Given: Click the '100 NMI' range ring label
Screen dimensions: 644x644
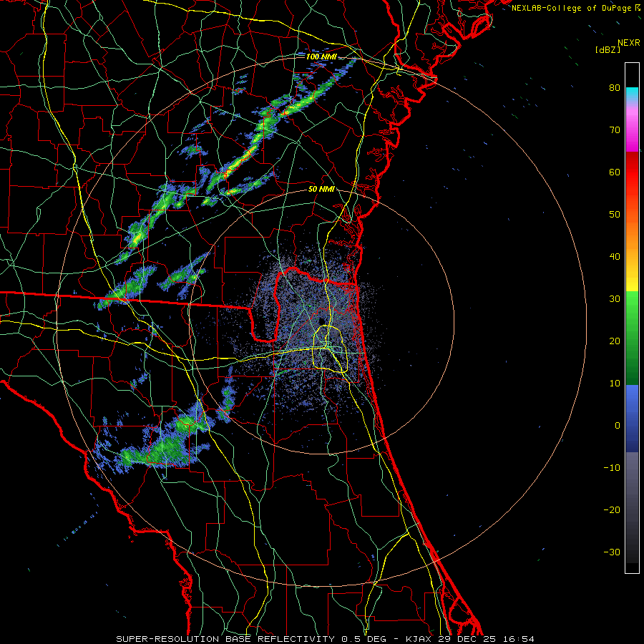Looking at the screenshot, I should click(x=321, y=57).
